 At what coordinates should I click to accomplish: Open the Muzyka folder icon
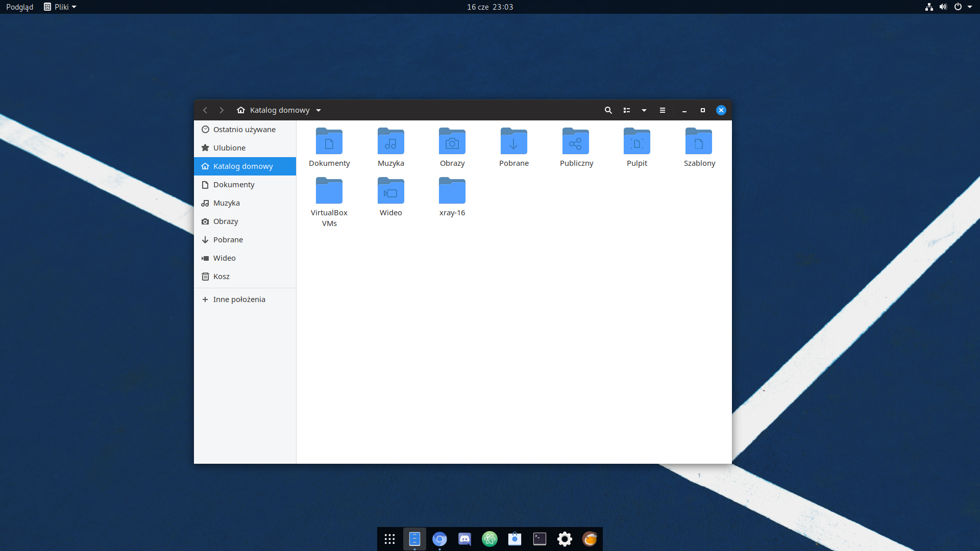[391, 141]
